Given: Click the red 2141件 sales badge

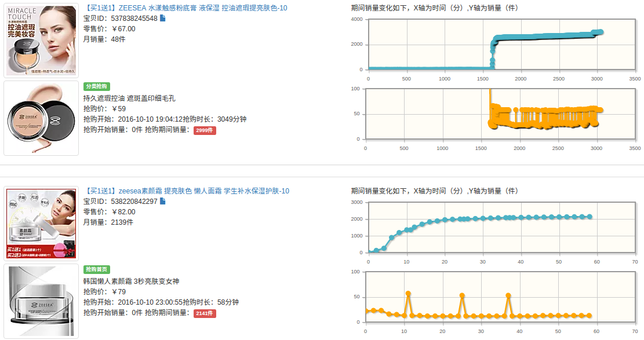Looking at the screenshot, I should click(x=205, y=313).
